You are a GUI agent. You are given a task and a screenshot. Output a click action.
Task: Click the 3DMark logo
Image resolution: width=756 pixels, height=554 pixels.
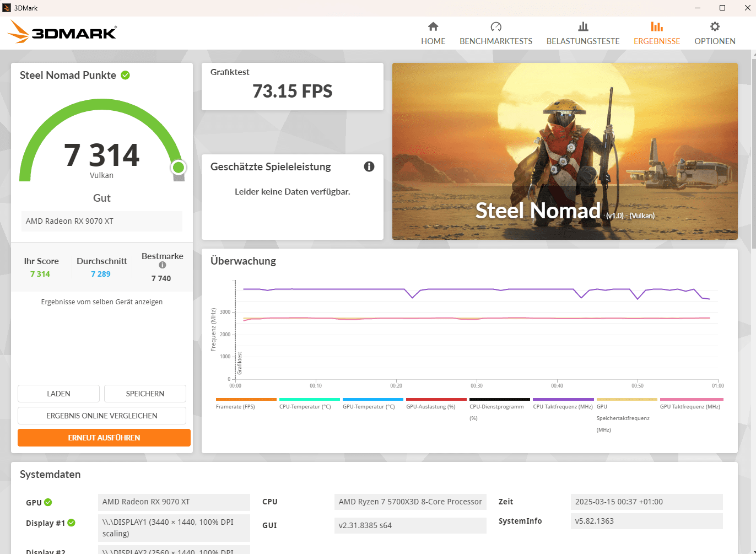[x=62, y=33]
